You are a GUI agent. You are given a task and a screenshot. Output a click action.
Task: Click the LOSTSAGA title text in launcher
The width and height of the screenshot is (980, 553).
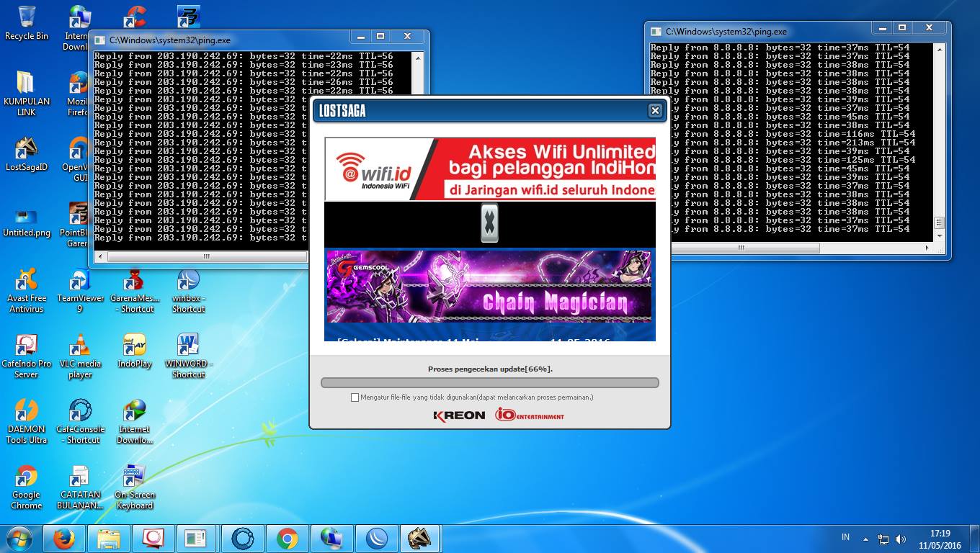(x=342, y=111)
